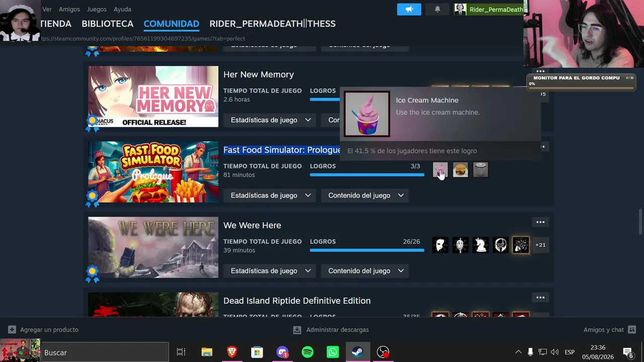Open OBS Studio from the taskbar
Screen dimensions: 644x362
click(383, 352)
